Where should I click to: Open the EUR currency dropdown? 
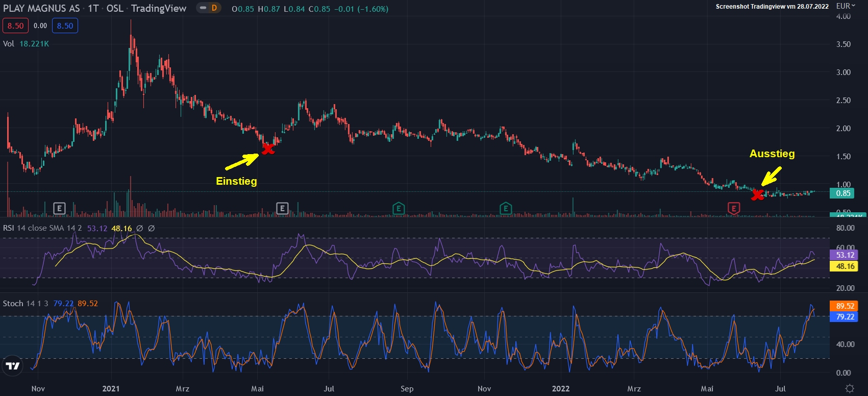point(846,6)
